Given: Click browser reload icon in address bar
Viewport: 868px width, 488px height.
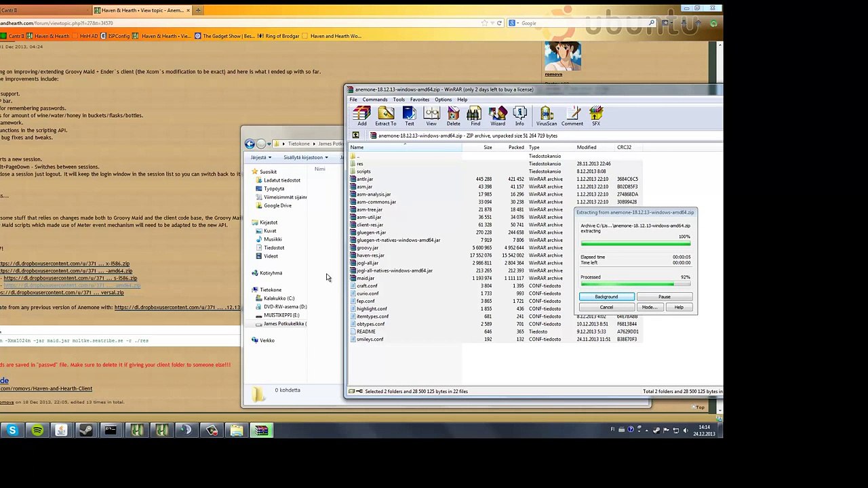Looking at the screenshot, I should pyautogui.click(x=499, y=23).
